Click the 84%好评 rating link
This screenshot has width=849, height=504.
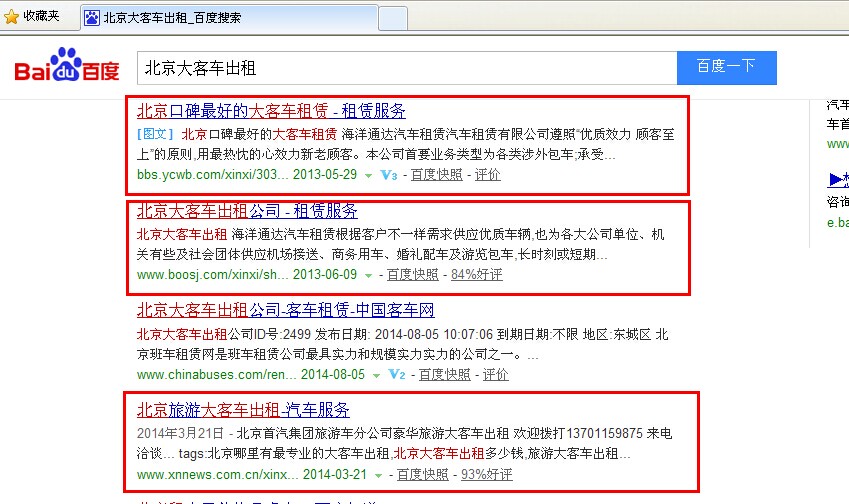pyautogui.click(x=476, y=275)
